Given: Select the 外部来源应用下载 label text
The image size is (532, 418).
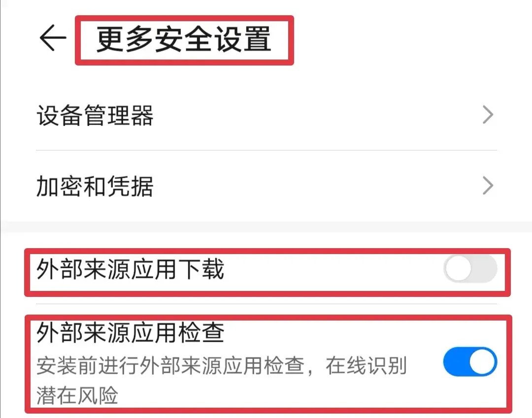Looking at the screenshot, I should pyautogui.click(x=130, y=269).
